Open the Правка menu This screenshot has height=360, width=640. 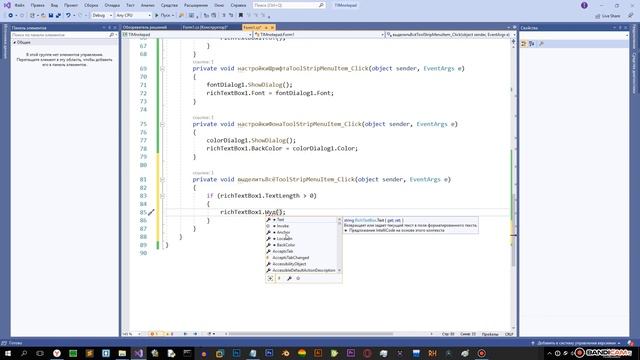pos(37,5)
